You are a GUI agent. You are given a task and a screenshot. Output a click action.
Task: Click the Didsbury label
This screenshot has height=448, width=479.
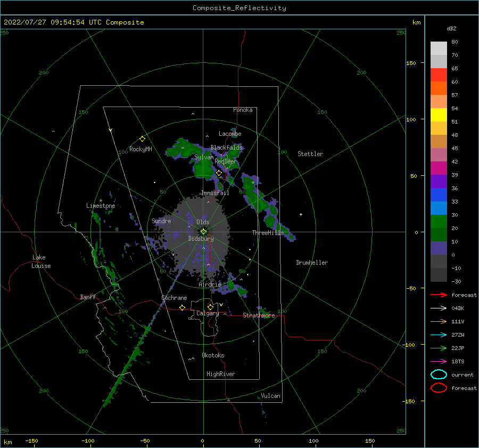(201, 239)
